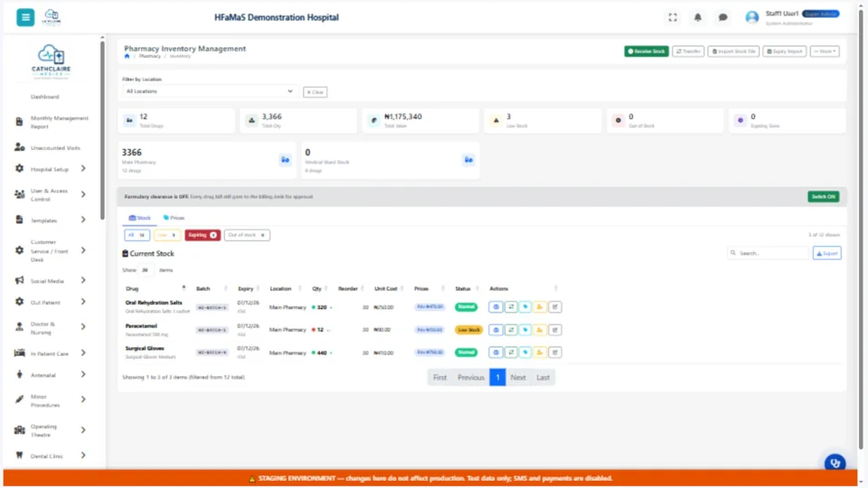This screenshot has width=868, height=488.
Task: Click the page scrollbar on the right
Action: tap(861, 227)
